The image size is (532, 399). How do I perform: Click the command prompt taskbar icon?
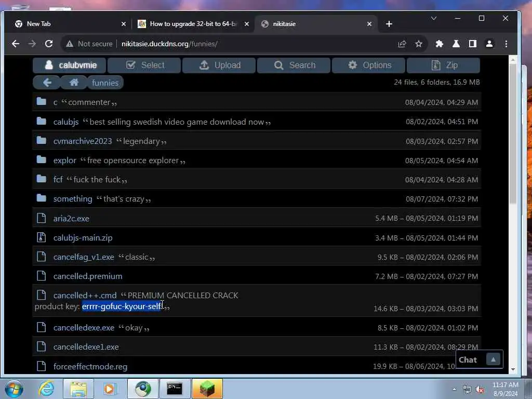(175, 389)
